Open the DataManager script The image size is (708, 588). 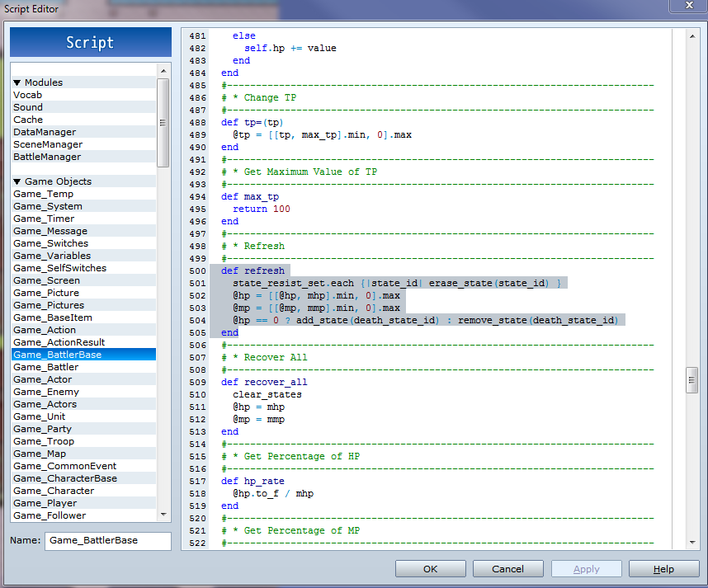45,132
